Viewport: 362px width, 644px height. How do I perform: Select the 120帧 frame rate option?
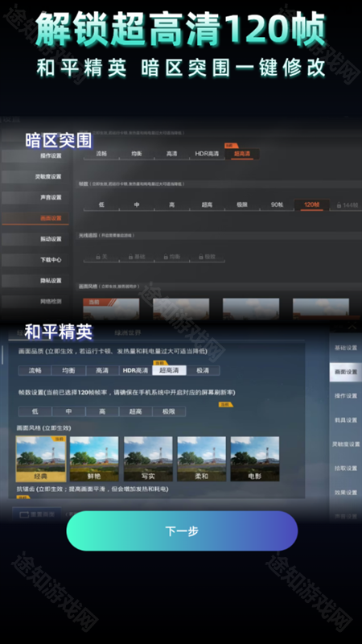coord(312,204)
